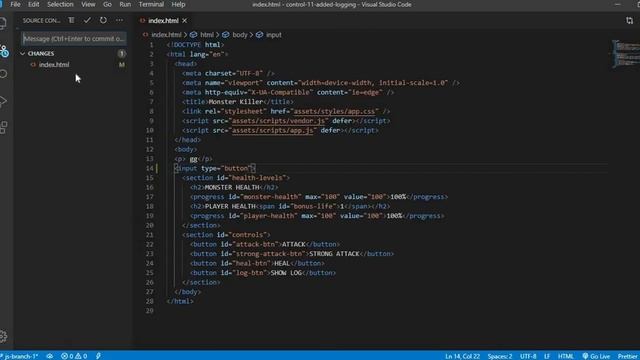Close the index.html editor tab
640x360 pixels.
[184, 20]
